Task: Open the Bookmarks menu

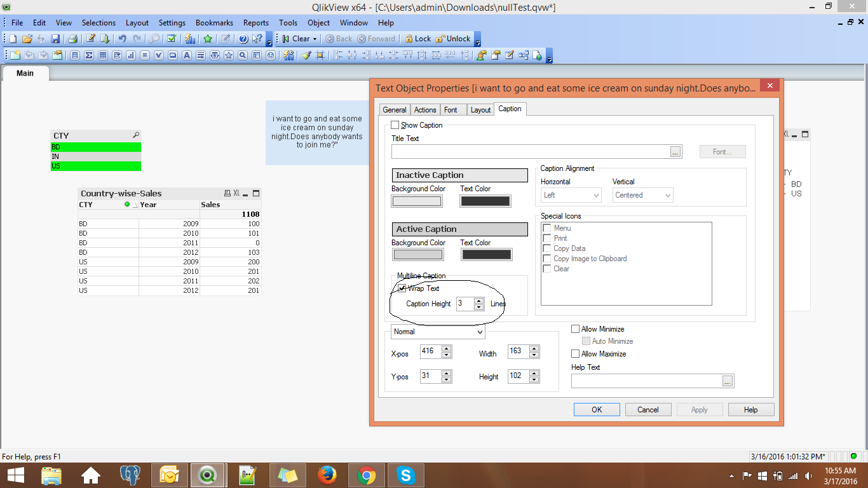Action: pyautogui.click(x=214, y=23)
